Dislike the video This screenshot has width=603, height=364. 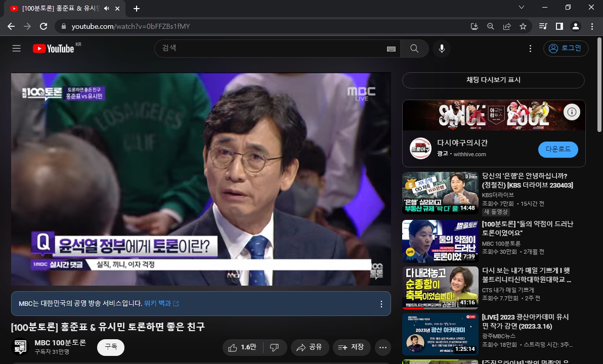tap(275, 347)
